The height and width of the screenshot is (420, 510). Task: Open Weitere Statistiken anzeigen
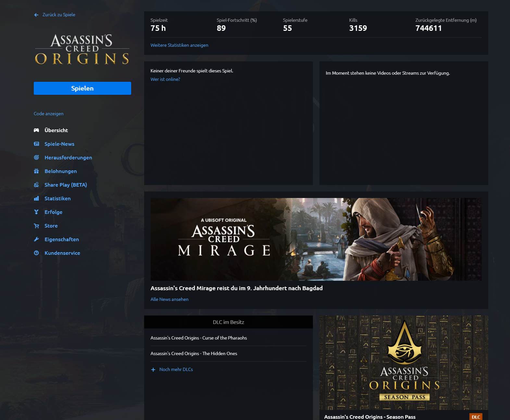coord(179,45)
